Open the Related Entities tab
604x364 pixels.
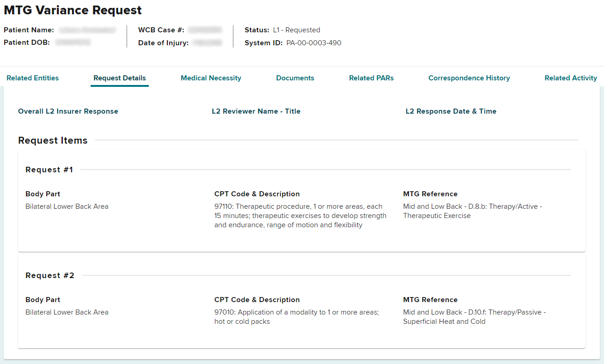(x=33, y=78)
